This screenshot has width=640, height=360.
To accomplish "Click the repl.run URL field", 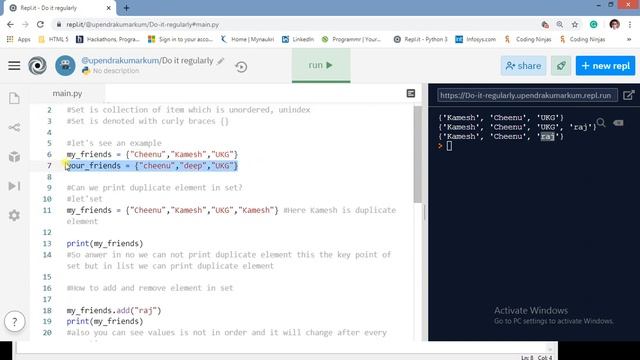I will [x=527, y=96].
